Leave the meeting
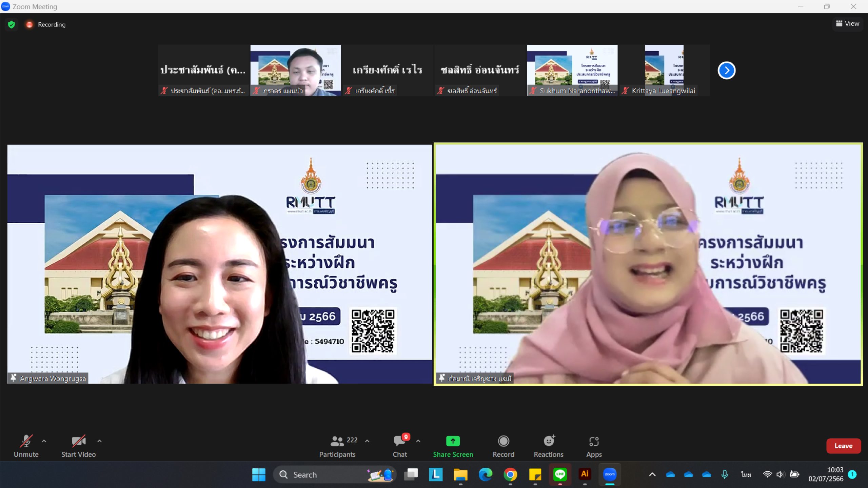The height and width of the screenshot is (488, 868). pyautogui.click(x=843, y=446)
